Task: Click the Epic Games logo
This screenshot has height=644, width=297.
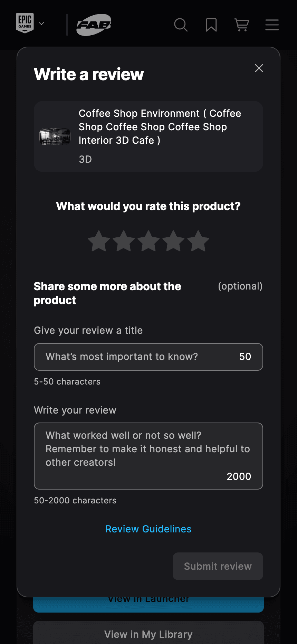Action: [x=25, y=23]
